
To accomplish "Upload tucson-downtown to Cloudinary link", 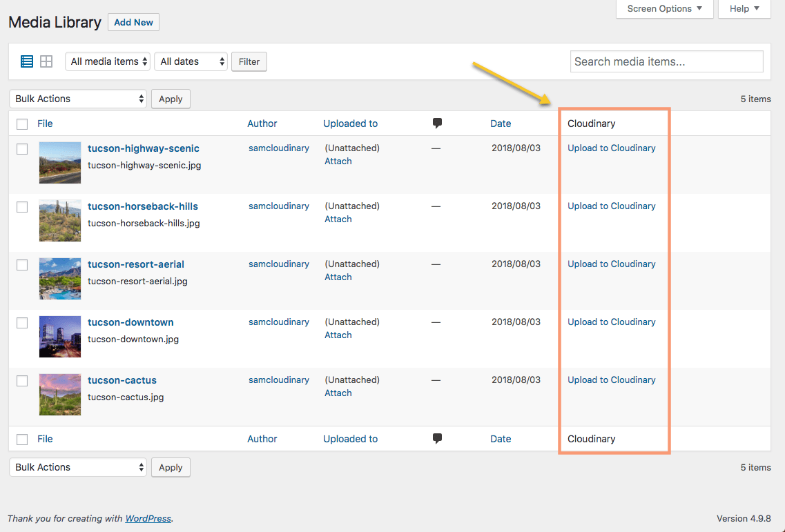I will (x=611, y=322).
